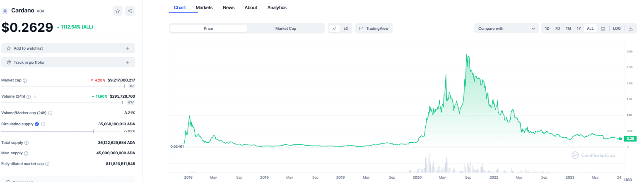The image size is (644, 182).
Task: Click the $9,217,800,217 market cap value
Action: 121,80
